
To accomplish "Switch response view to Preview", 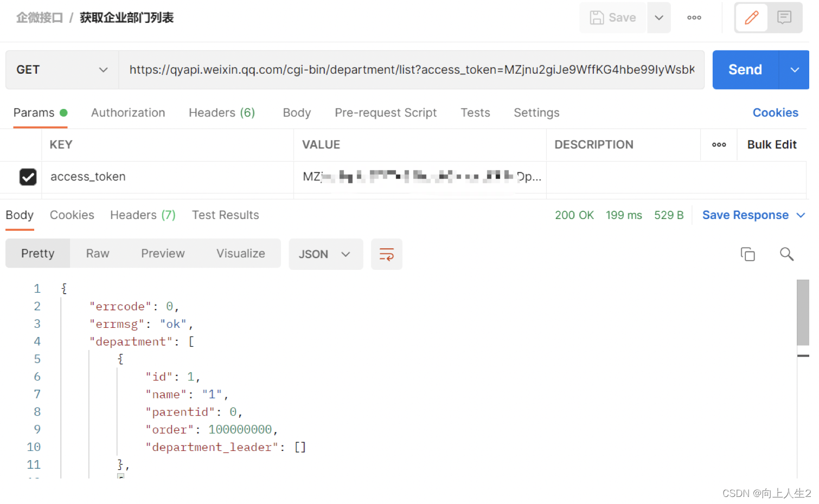I will coord(163,254).
